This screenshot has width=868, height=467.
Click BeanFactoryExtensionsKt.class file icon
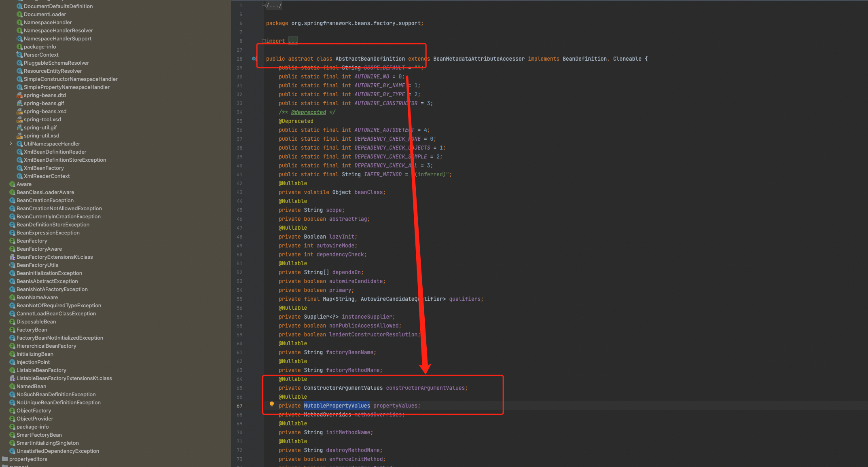12,257
